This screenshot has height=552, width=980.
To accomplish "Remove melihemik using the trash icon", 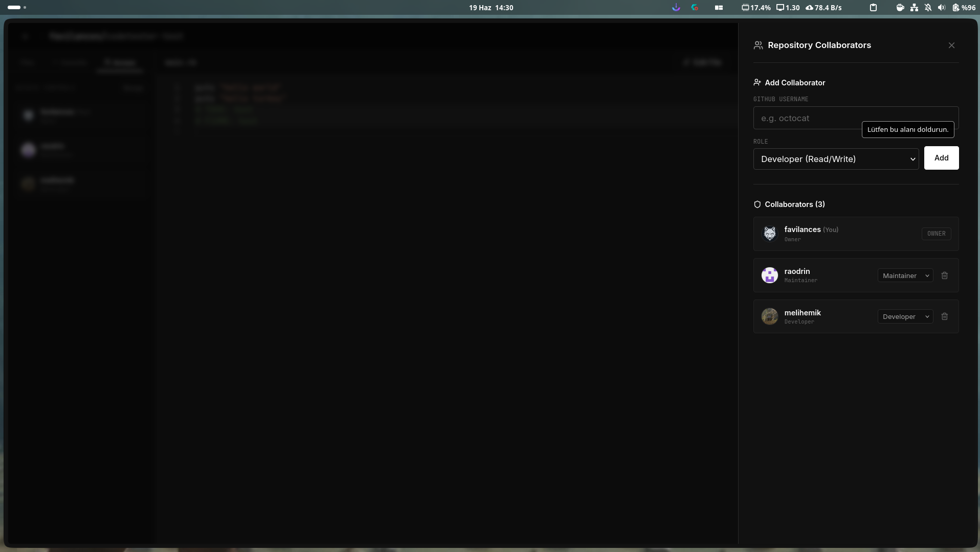I will 945,316.
